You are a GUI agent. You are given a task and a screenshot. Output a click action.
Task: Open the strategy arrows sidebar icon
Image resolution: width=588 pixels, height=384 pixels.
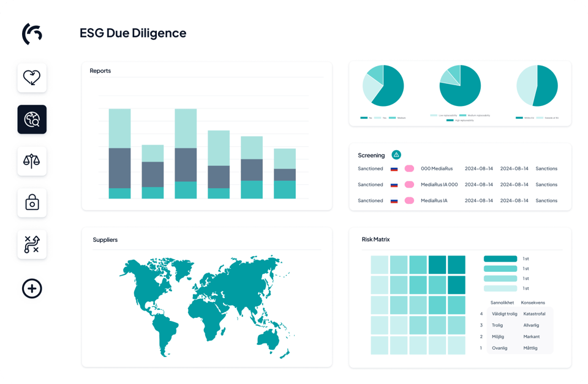point(32,244)
